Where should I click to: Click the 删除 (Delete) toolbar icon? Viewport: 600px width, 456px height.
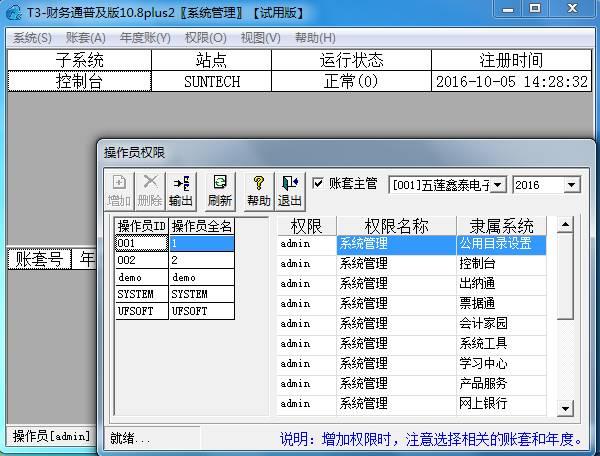coord(150,191)
